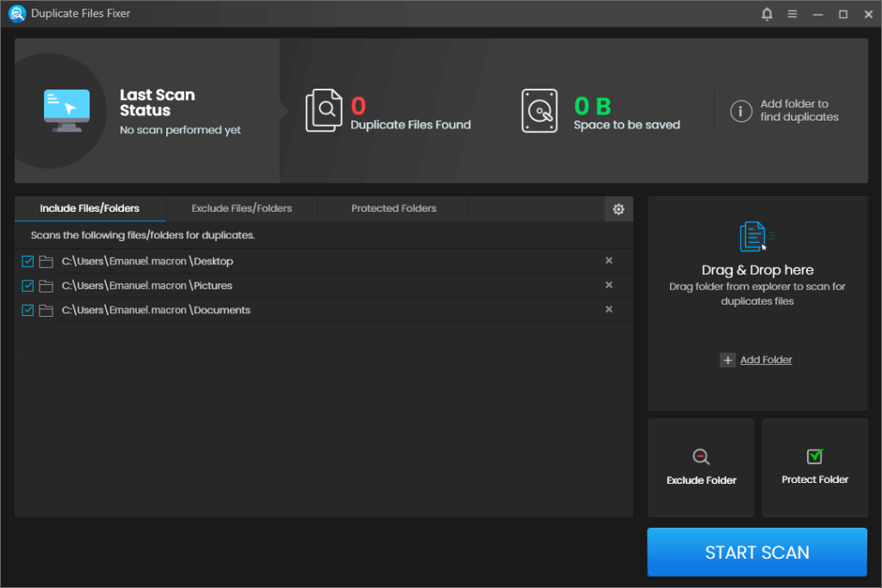Select the Include Files/Folders tab
882x588 pixels.
tap(90, 208)
